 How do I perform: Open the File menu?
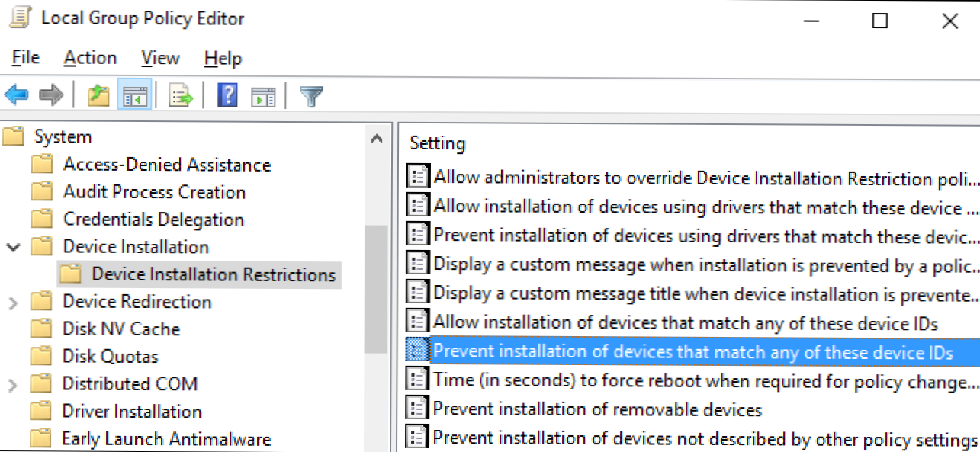(26, 58)
